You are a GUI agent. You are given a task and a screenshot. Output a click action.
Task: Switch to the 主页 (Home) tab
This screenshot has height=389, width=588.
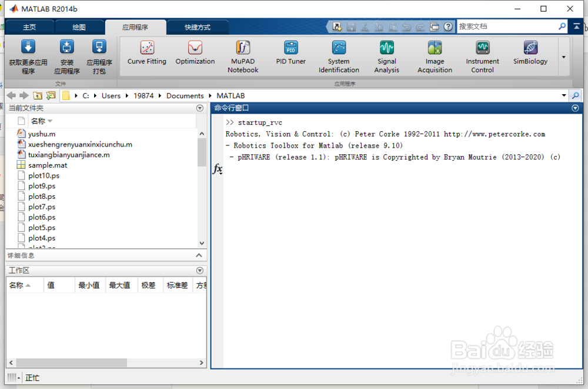coord(29,27)
